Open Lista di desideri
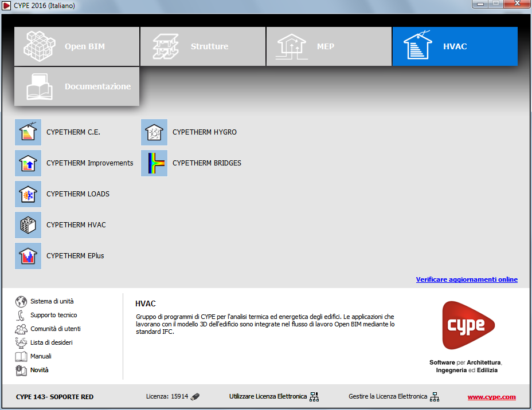This screenshot has width=532, height=410. tap(52, 342)
